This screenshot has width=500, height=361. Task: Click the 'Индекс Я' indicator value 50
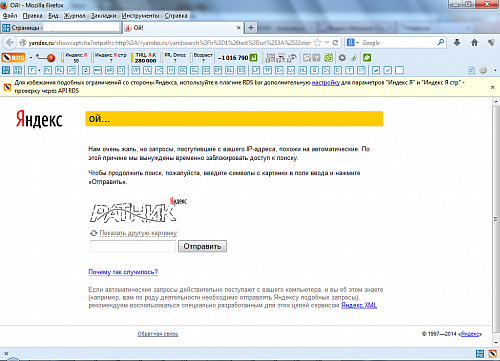pyautogui.click(x=76, y=61)
